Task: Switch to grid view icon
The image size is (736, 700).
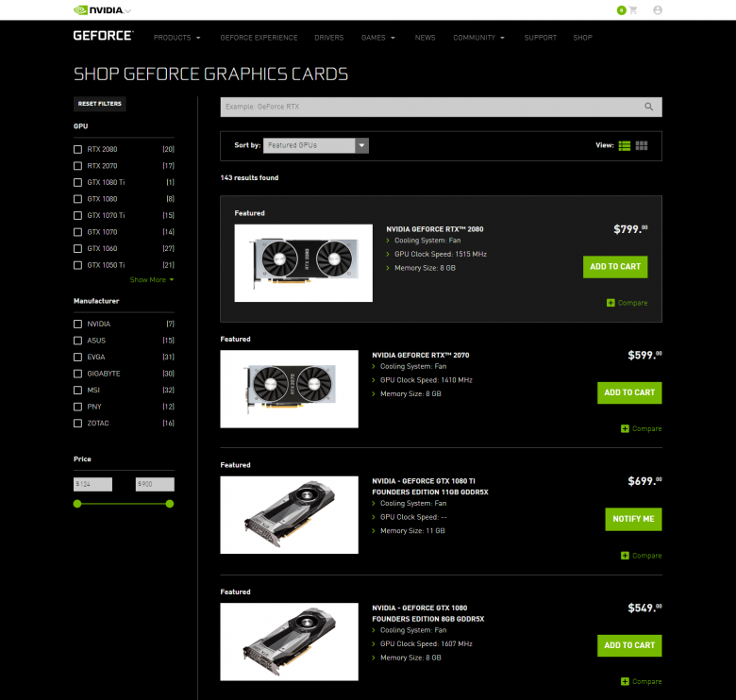Action: [642, 145]
